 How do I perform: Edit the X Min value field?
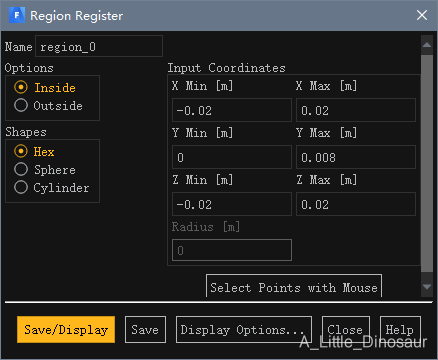coord(232,110)
